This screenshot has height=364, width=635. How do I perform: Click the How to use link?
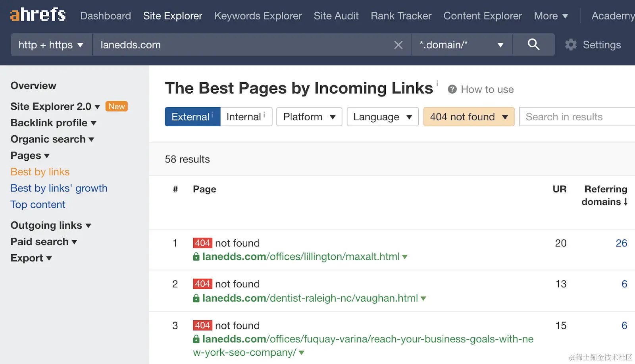coord(487,89)
